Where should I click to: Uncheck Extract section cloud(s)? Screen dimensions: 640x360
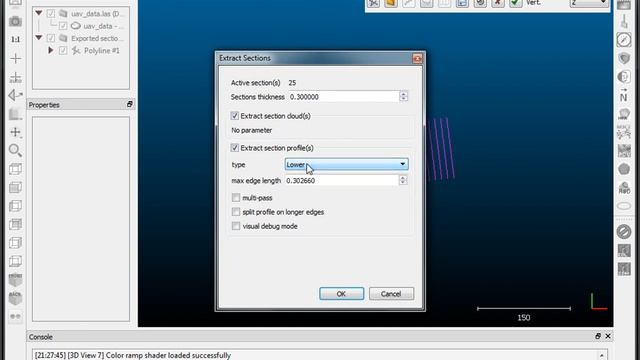[x=235, y=116]
